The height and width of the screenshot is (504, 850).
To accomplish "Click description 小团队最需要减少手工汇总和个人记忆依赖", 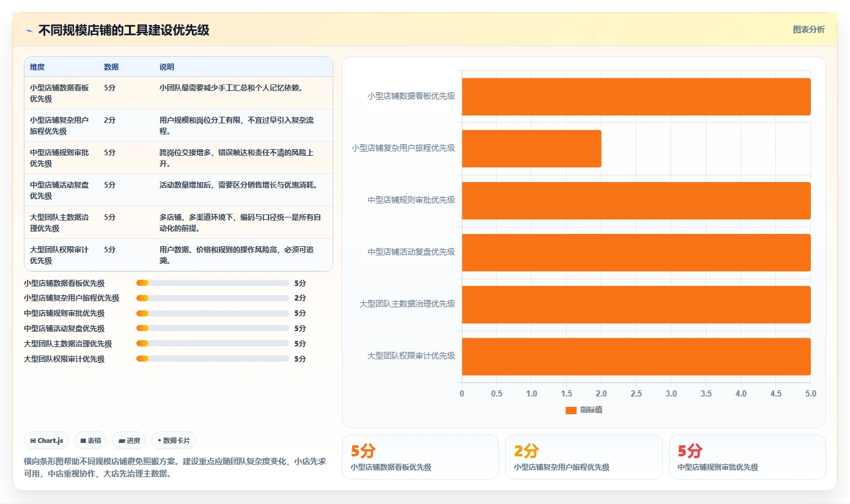I will coord(232,88).
